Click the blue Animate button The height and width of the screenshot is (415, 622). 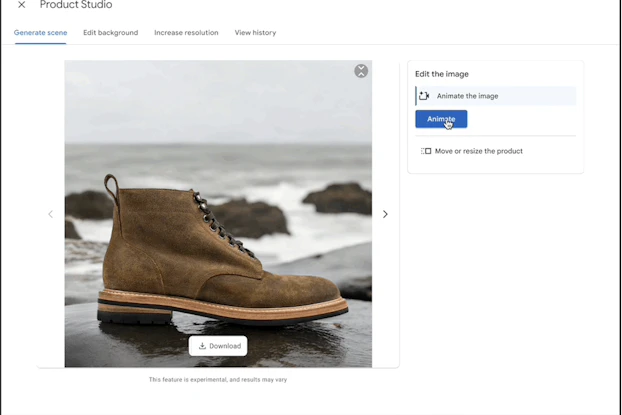point(441,119)
